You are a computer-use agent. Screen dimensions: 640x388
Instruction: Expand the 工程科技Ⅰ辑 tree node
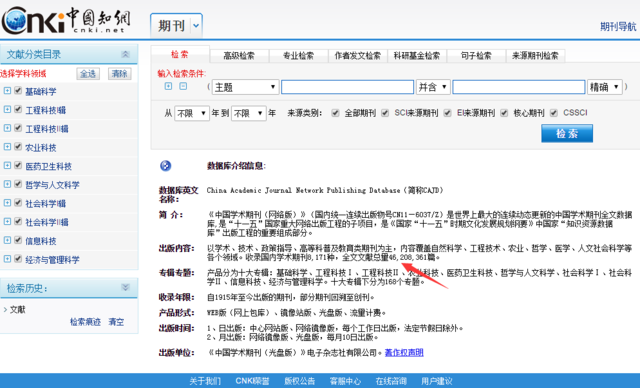click(x=7, y=109)
